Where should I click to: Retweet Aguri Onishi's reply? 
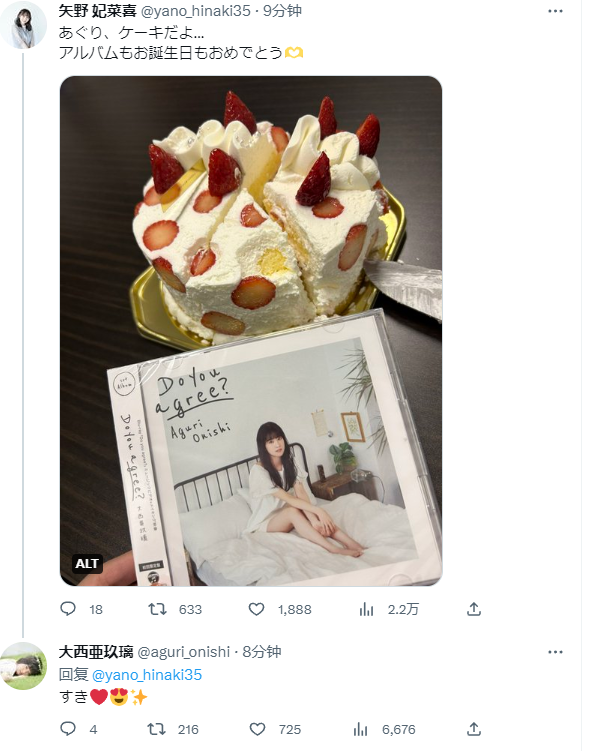click(x=157, y=729)
